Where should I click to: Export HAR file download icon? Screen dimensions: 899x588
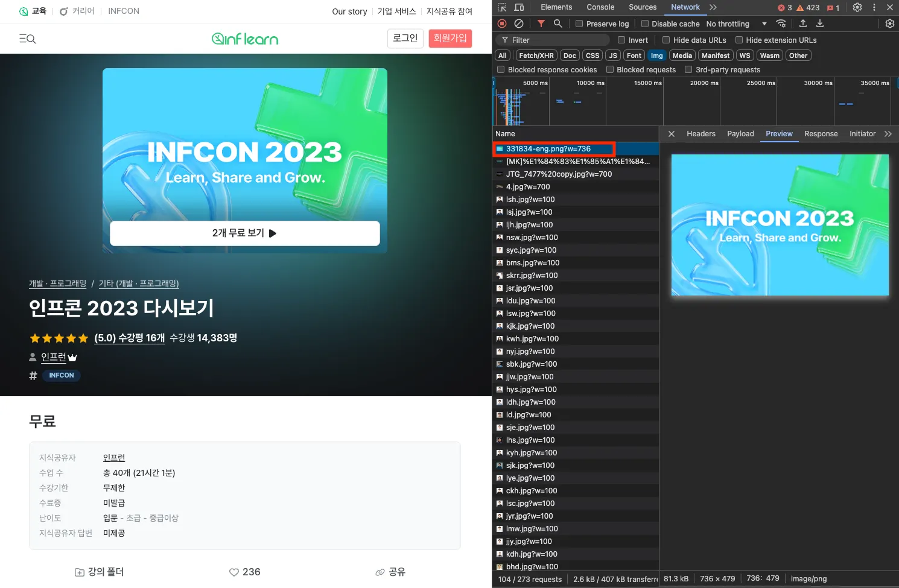point(820,24)
